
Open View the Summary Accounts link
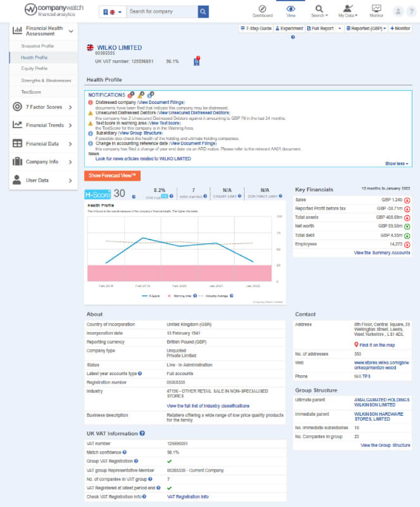[x=382, y=253]
